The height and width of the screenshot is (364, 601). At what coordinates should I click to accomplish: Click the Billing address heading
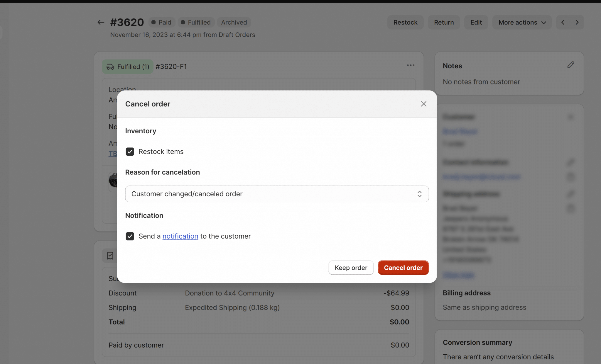coord(467,293)
